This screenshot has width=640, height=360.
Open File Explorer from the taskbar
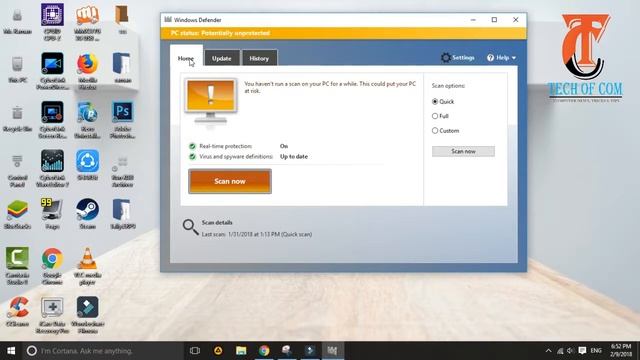(241, 351)
